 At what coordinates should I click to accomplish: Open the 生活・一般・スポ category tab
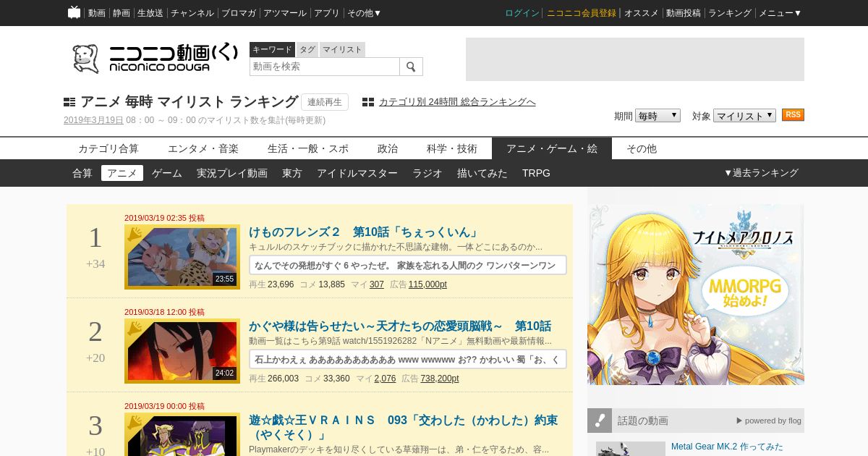pos(308,148)
